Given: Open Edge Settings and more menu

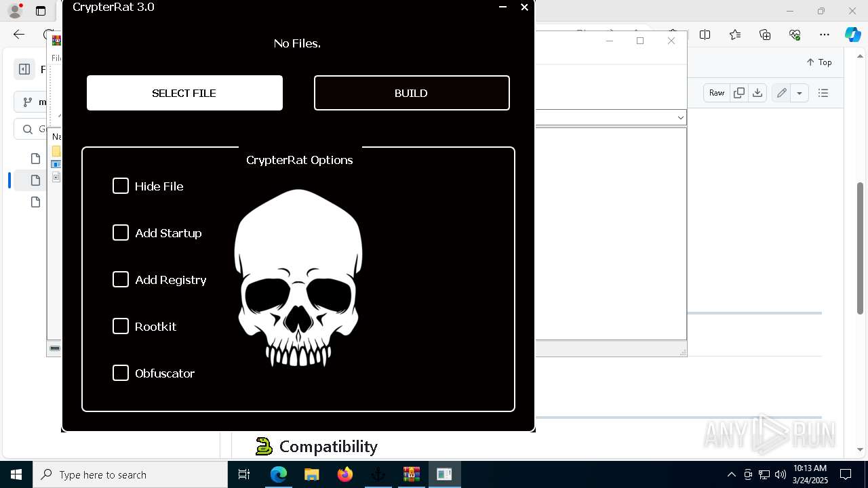Looking at the screenshot, I should [x=825, y=35].
